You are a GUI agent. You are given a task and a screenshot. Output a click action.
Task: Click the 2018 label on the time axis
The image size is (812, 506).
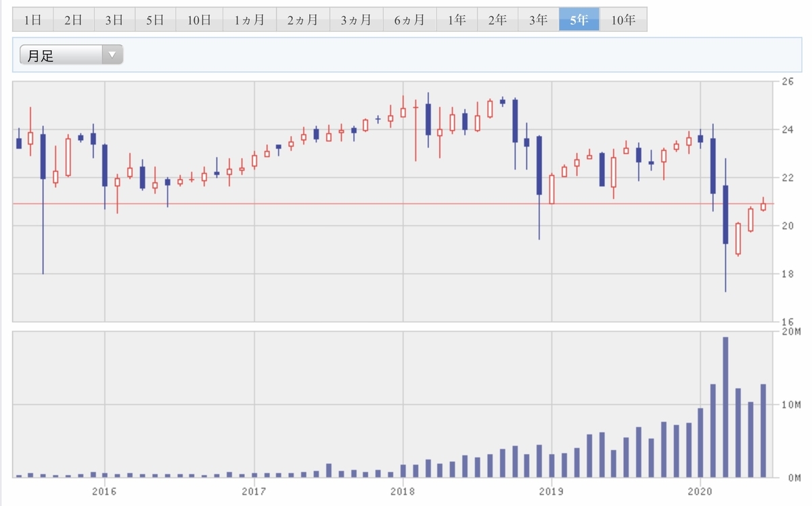click(403, 491)
